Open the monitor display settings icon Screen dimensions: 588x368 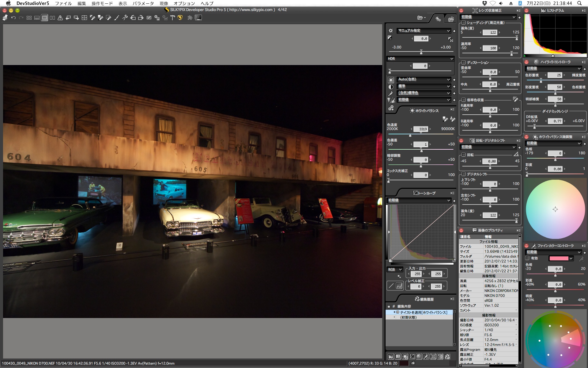[198, 18]
